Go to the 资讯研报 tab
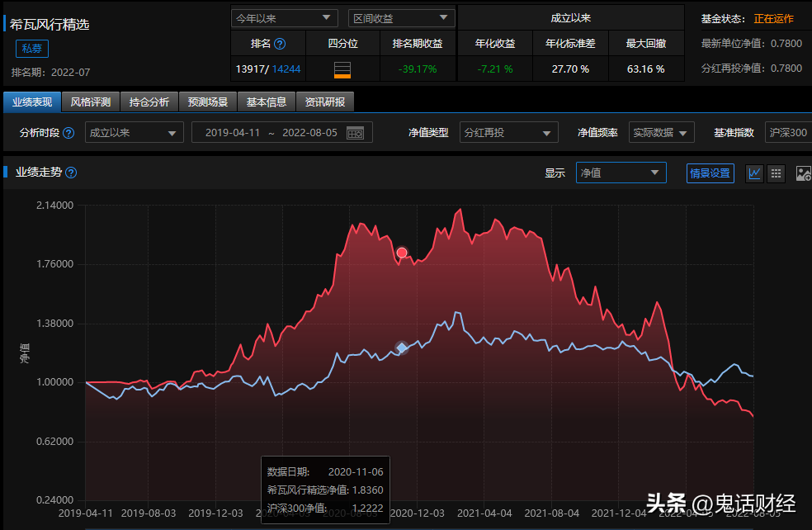The image size is (812, 530). point(324,102)
